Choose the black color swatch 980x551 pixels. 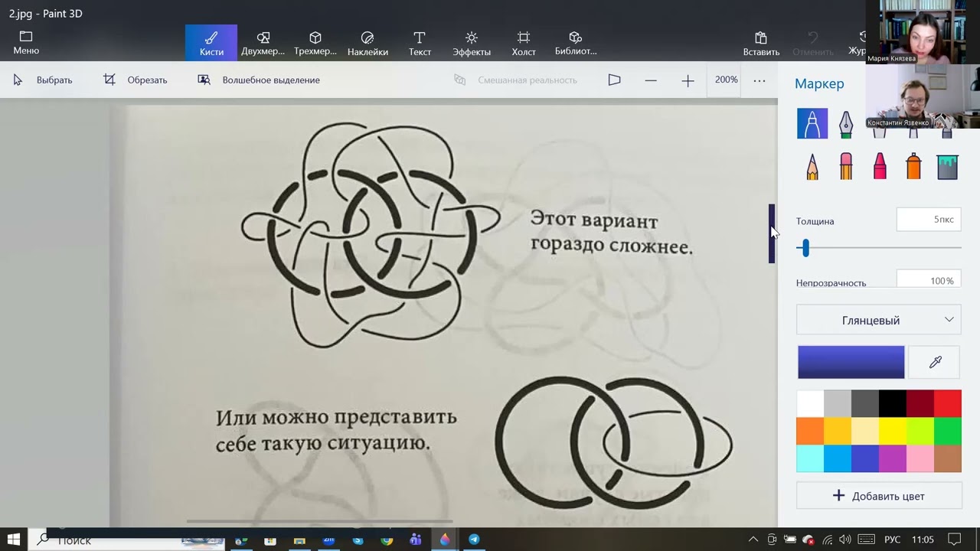coord(893,403)
